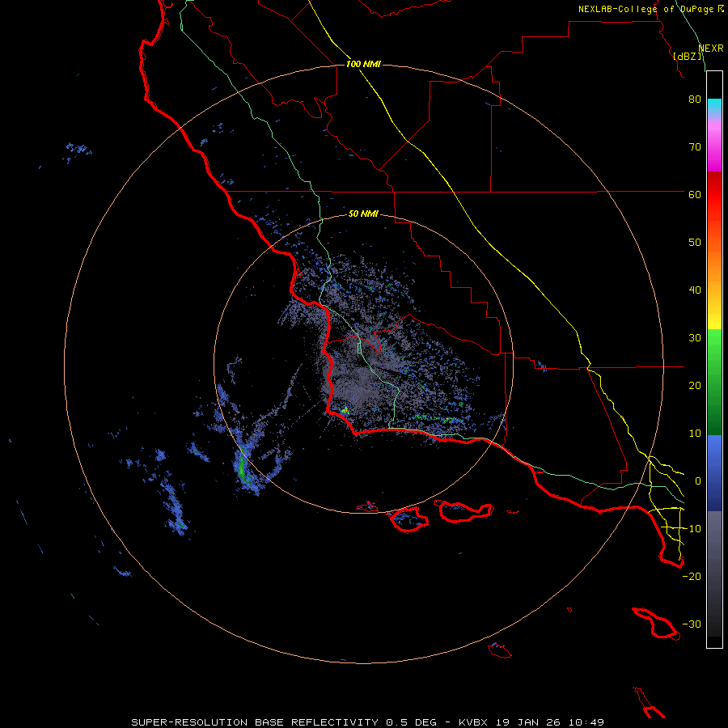The image size is (728, 728).
Task: Click the -30 value on dBZ scale
Action: tap(692, 624)
